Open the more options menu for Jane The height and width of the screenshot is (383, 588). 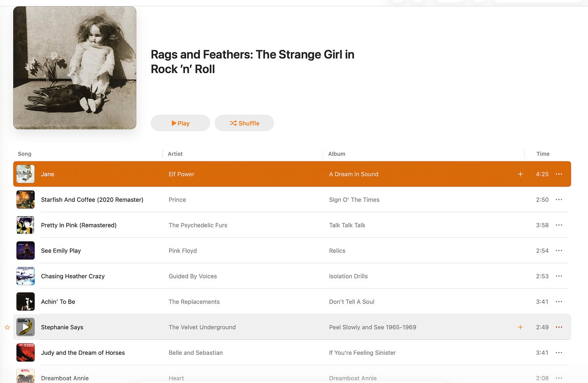pos(559,174)
